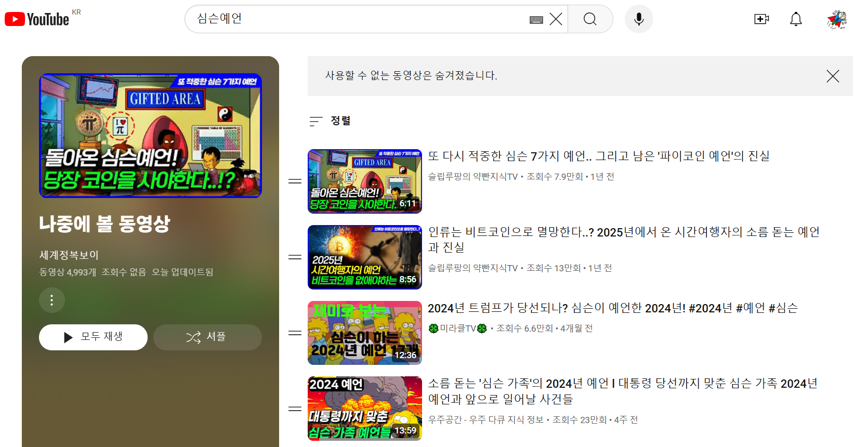Open 슬립루팡의 약빤지식TV channel on second video
This screenshot has width=868, height=447.
click(x=473, y=268)
